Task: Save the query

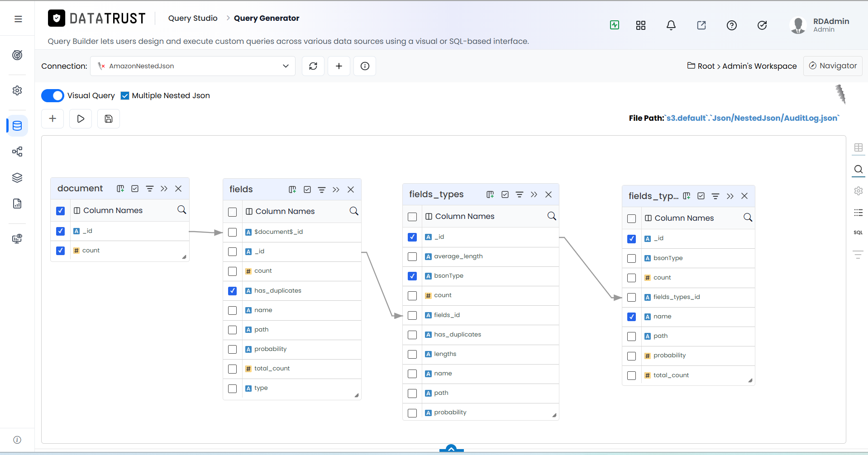Action: coord(109,118)
